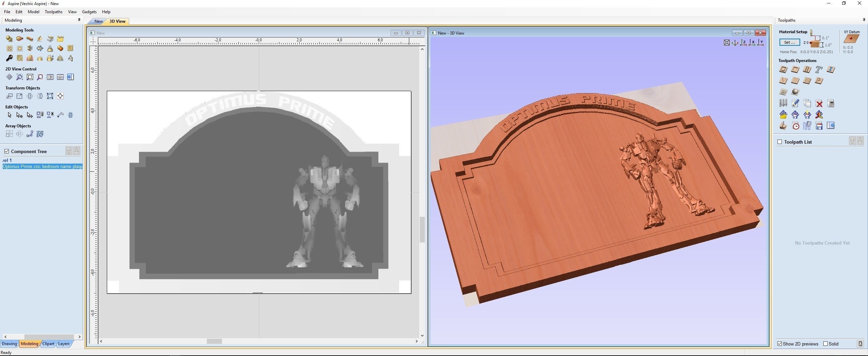Open the Tool Database bits icon
The width and height of the screenshot is (868, 356).
pyautogui.click(x=783, y=103)
